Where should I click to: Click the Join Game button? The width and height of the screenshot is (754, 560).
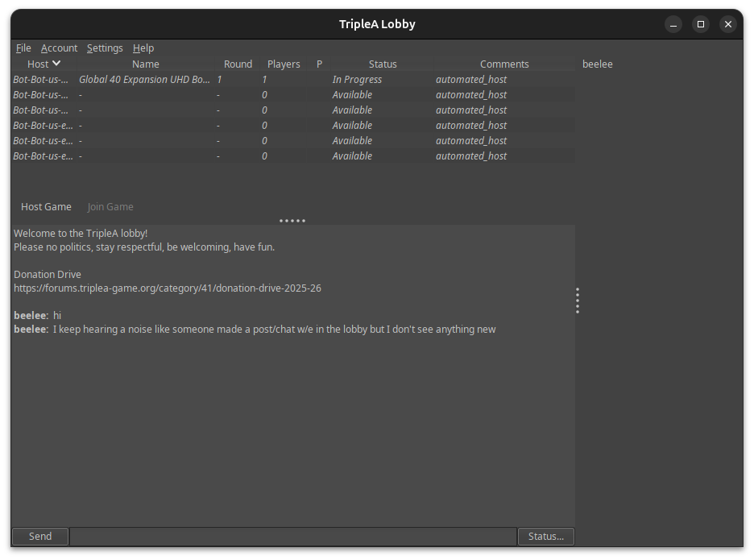tap(110, 207)
